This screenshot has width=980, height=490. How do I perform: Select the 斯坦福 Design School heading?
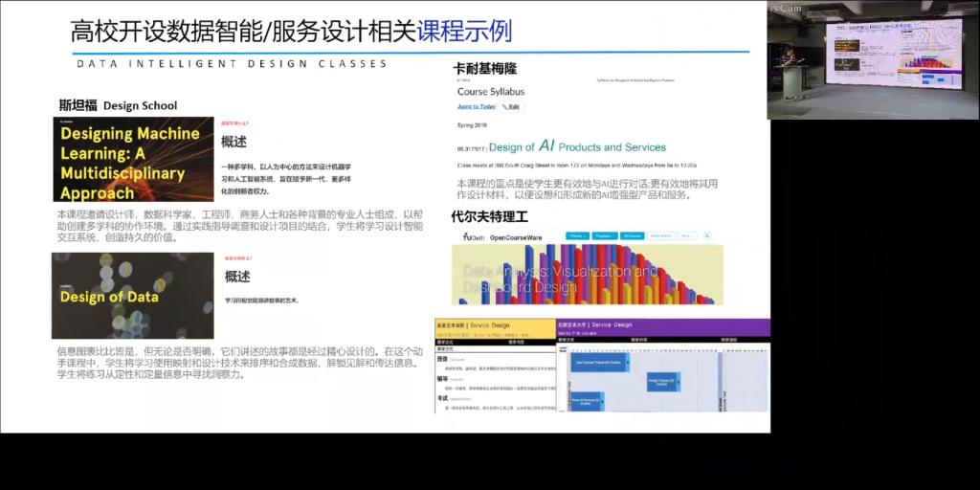coord(118,105)
